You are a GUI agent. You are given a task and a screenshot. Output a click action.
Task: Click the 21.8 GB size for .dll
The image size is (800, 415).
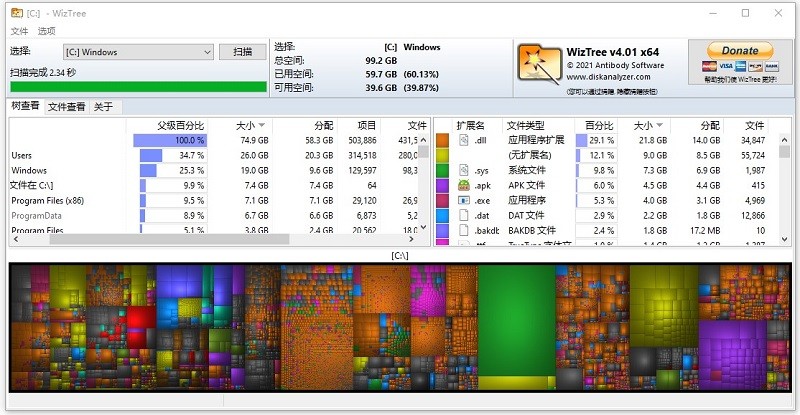pos(653,140)
